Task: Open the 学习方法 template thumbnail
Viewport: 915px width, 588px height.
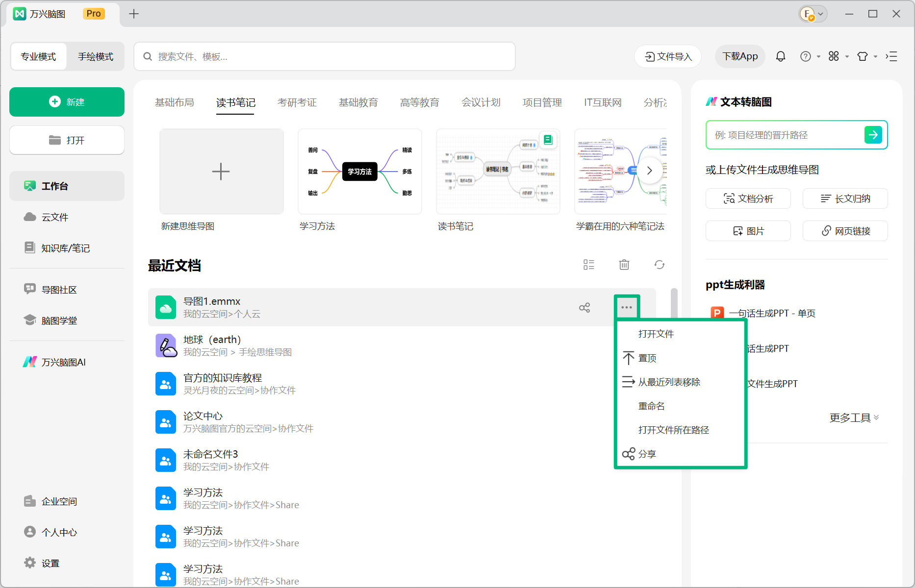Action: point(360,171)
